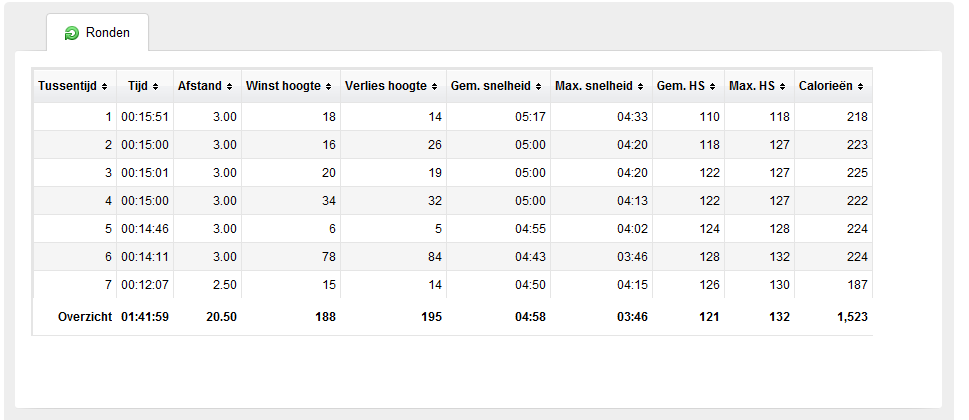The height and width of the screenshot is (420, 969).
Task: Select lap 1 row time 00:15:51
Action: tap(145, 117)
